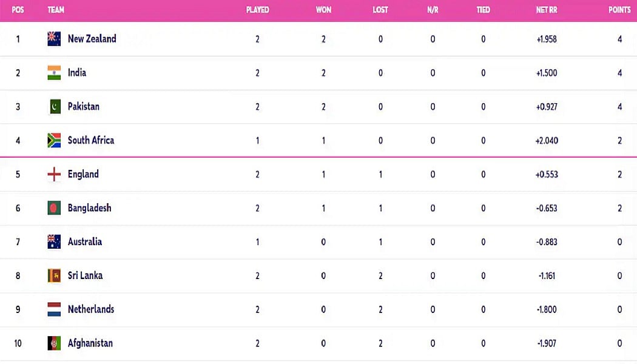Click the LOST column header
637x364 pixels.
tap(380, 10)
